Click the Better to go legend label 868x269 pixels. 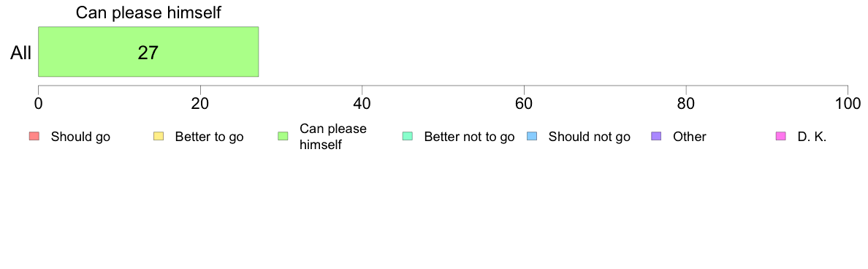coord(209,137)
